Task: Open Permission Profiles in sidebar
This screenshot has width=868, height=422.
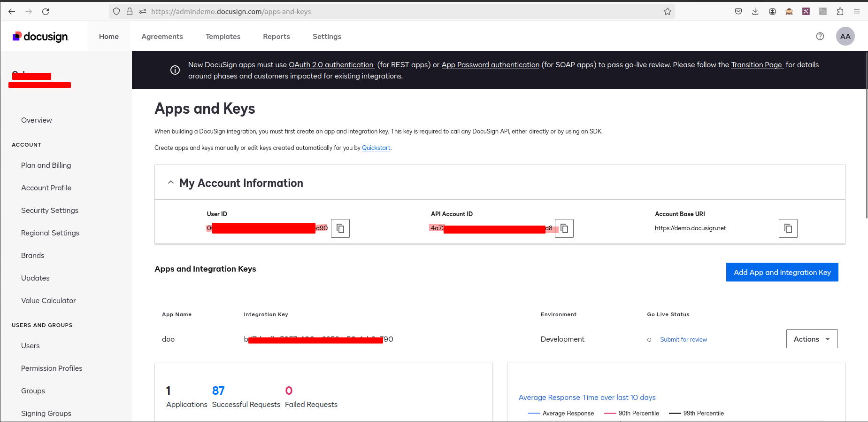Action: 52,368
